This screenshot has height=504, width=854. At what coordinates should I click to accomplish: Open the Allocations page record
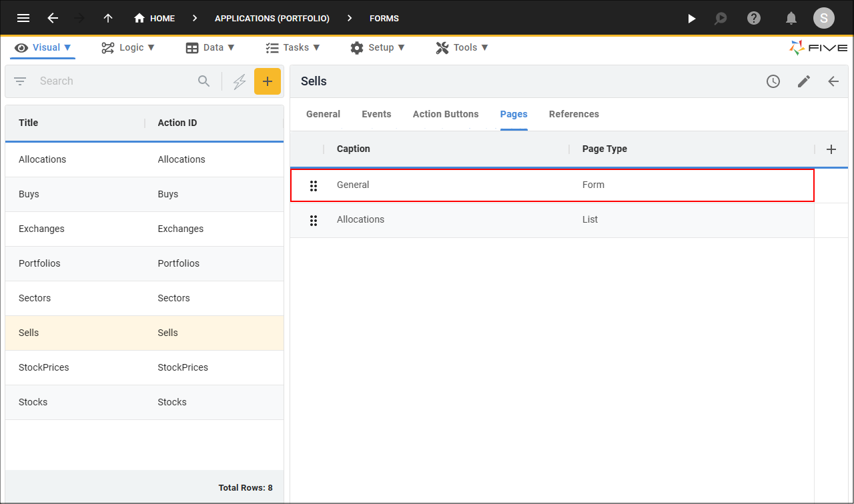coord(552,220)
